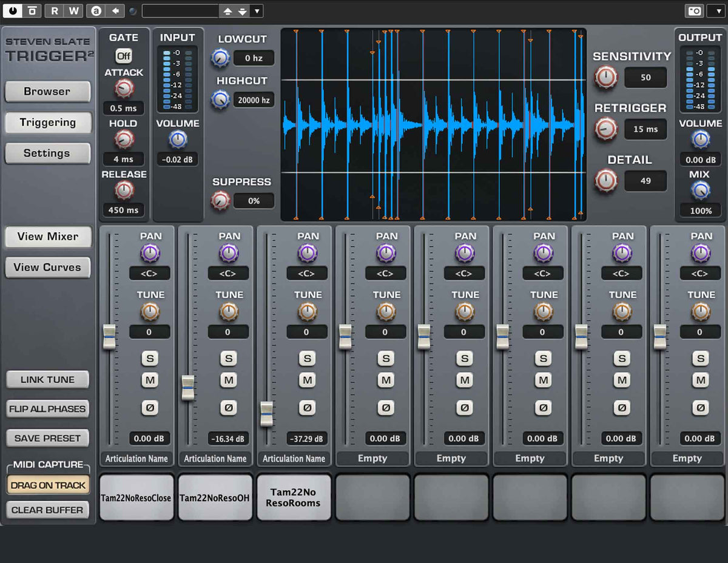
Task: Click the gate Attack knob
Action: (124, 89)
